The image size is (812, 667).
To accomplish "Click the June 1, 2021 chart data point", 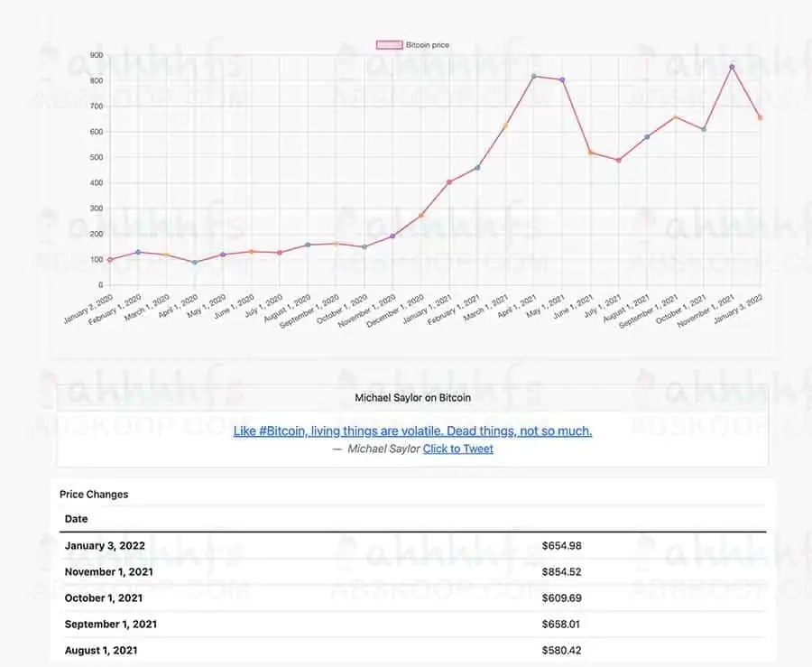I will [x=590, y=153].
